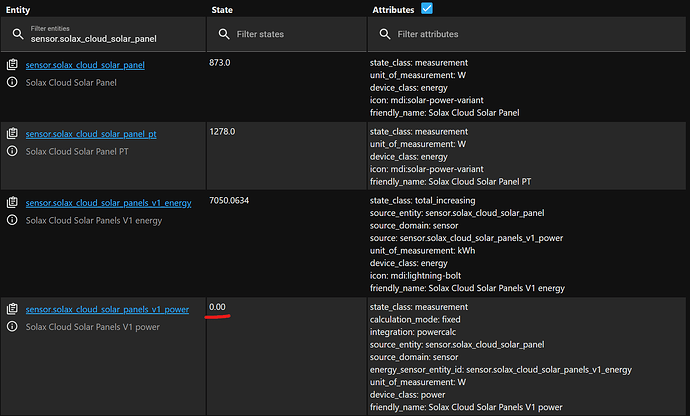Click the State column header
Screen dimensions: 690x416
coord(222,10)
